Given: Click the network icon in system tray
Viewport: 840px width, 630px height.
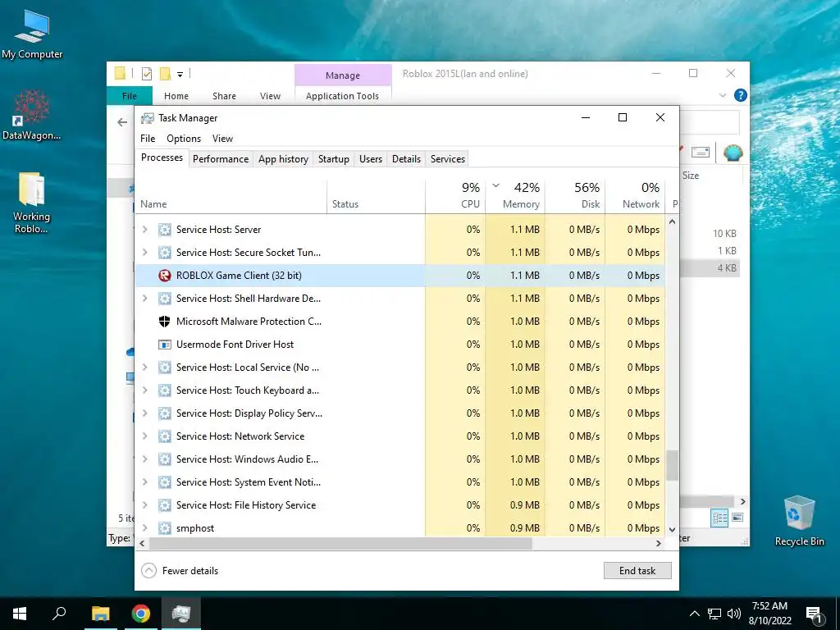Looking at the screenshot, I should (714, 614).
